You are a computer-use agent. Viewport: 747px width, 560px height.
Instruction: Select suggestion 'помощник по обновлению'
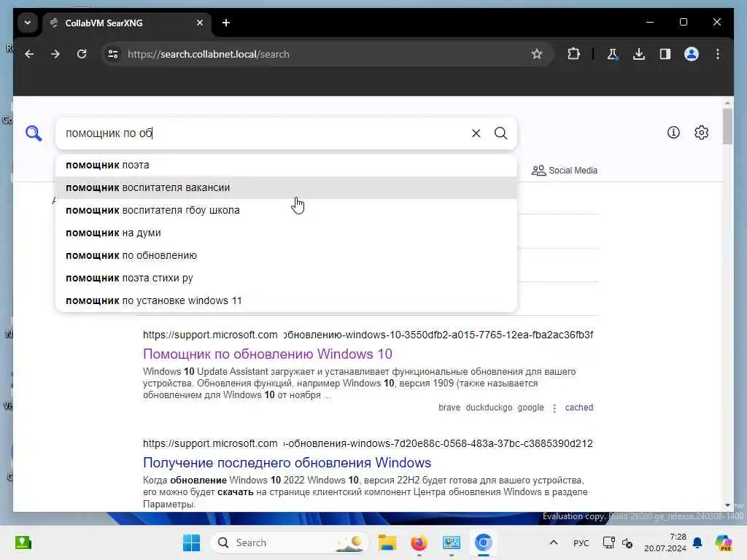click(x=286, y=256)
